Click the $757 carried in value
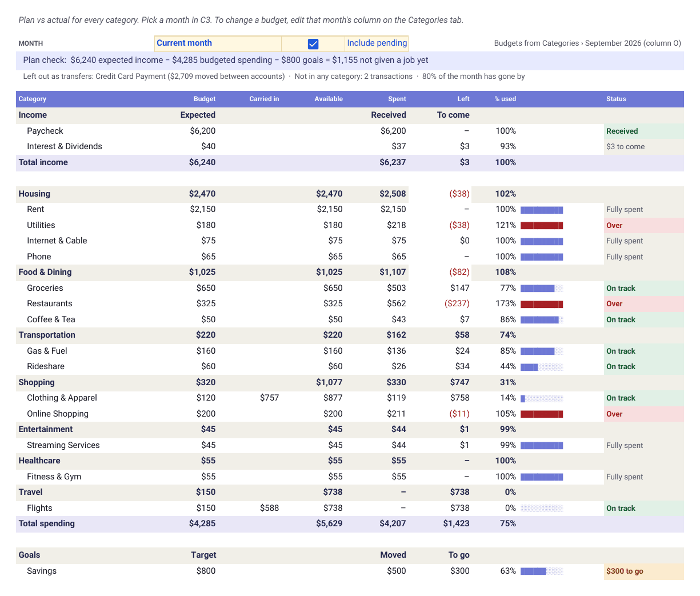 pos(270,398)
